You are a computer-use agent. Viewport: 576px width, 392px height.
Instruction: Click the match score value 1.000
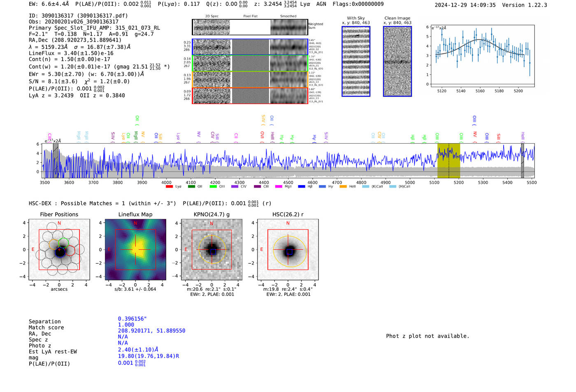click(x=126, y=325)
